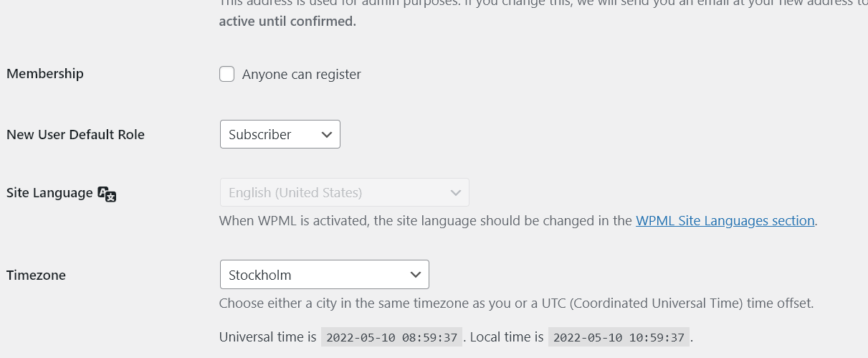Open the WPML Site Languages section link
The width and height of the screenshot is (868, 358).
[x=725, y=221]
